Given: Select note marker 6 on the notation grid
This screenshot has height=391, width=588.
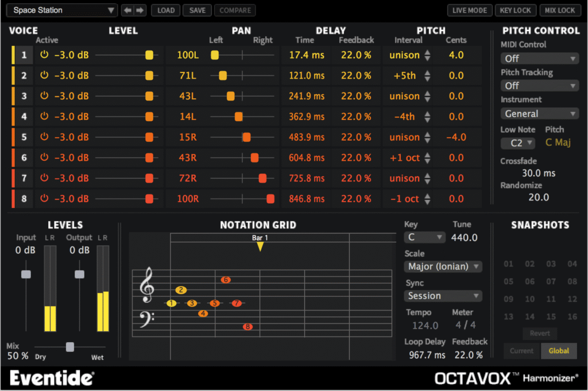Looking at the screenshot, I should click(x=225, y=279).
